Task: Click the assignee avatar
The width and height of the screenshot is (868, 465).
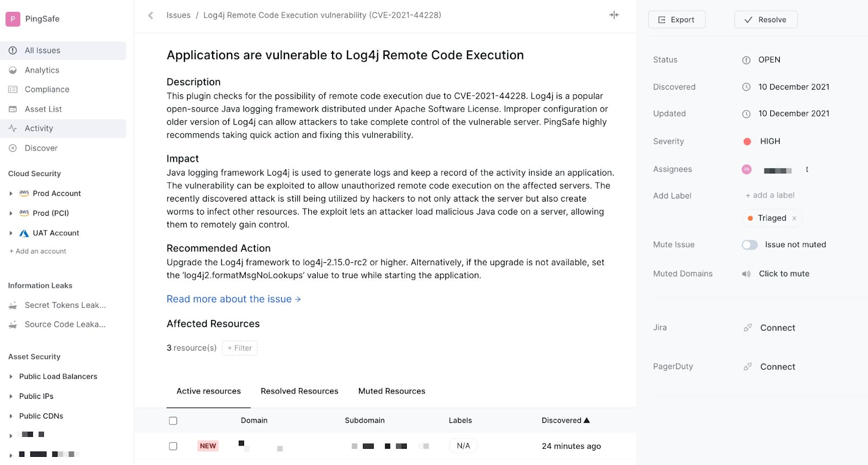Action: pos(746,170)
